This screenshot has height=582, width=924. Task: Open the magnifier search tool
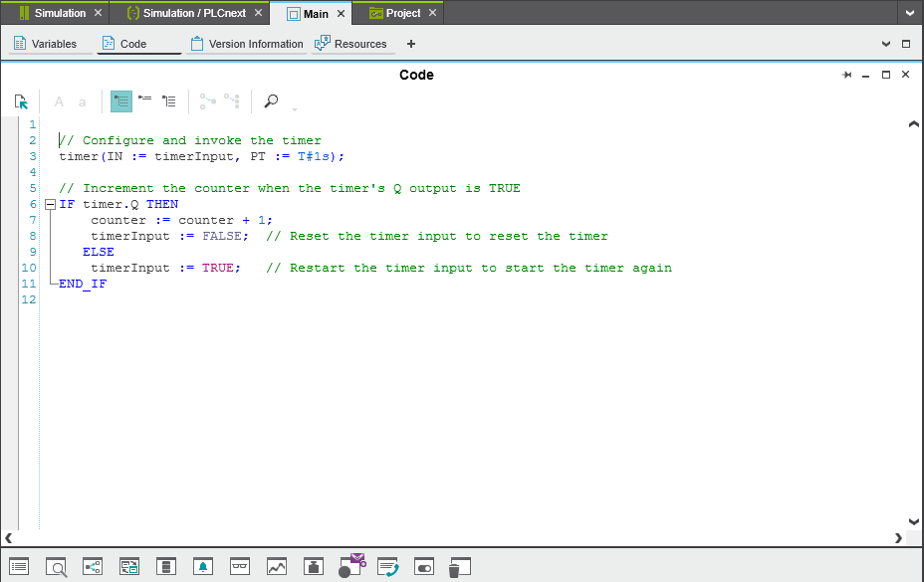(271, 101)
